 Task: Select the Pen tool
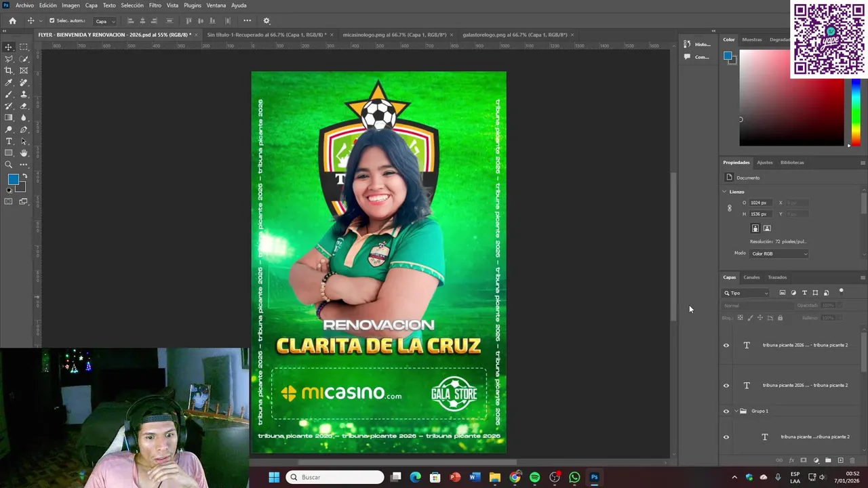(24, 129)
